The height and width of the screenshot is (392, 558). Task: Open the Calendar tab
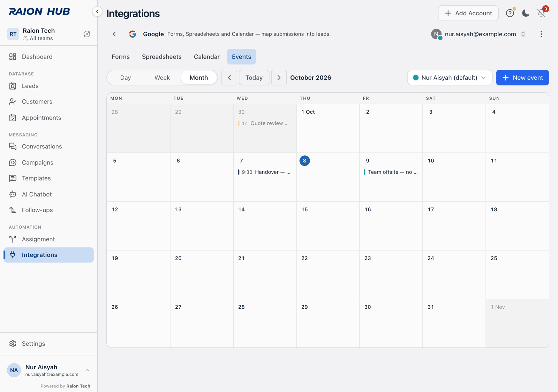(207, 57)
